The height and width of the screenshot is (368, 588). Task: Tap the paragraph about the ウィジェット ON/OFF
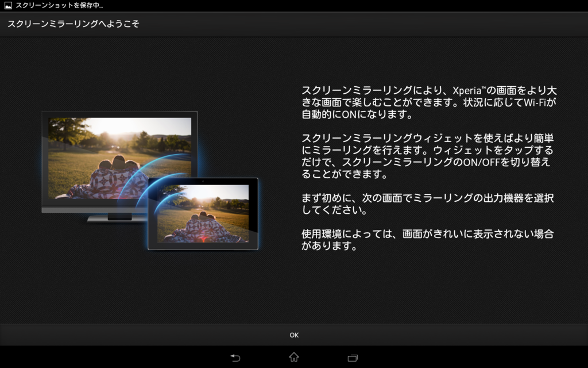tap(427, 156)
